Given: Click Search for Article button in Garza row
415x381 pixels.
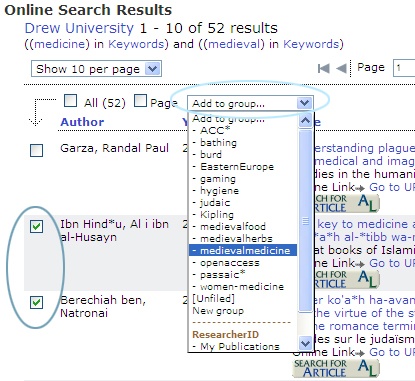Looking at the screenshot, I should click(346, 203).
